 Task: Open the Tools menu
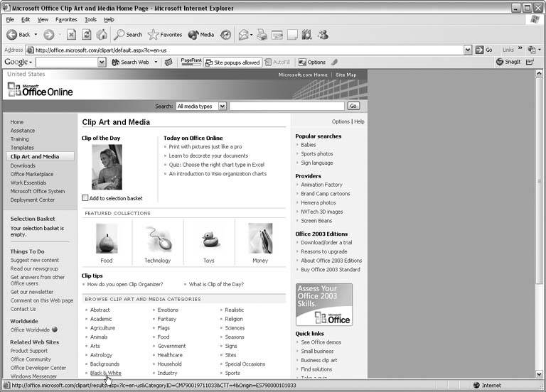(90, 19)
